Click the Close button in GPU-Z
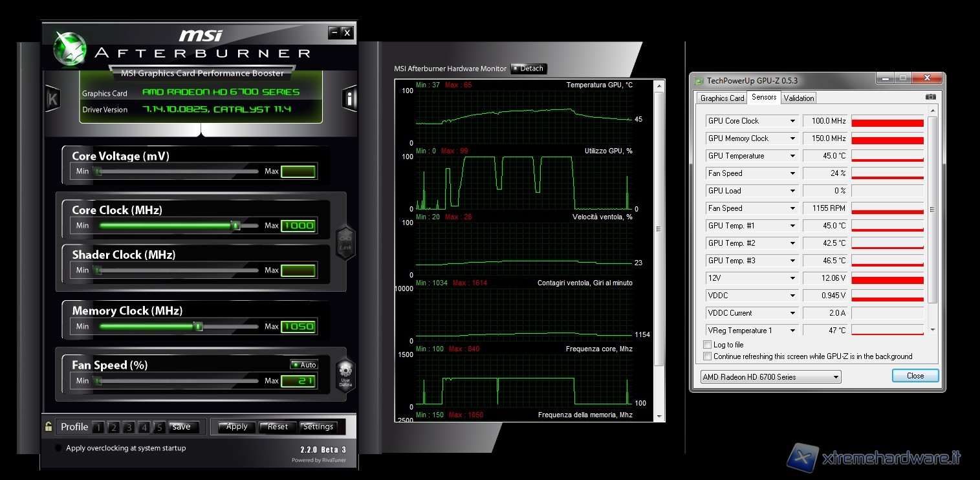980x480 pixels. tap(915, 376)
